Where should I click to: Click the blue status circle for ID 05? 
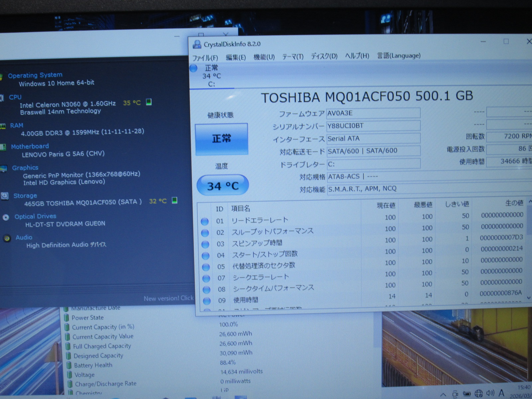coord(206,267)
